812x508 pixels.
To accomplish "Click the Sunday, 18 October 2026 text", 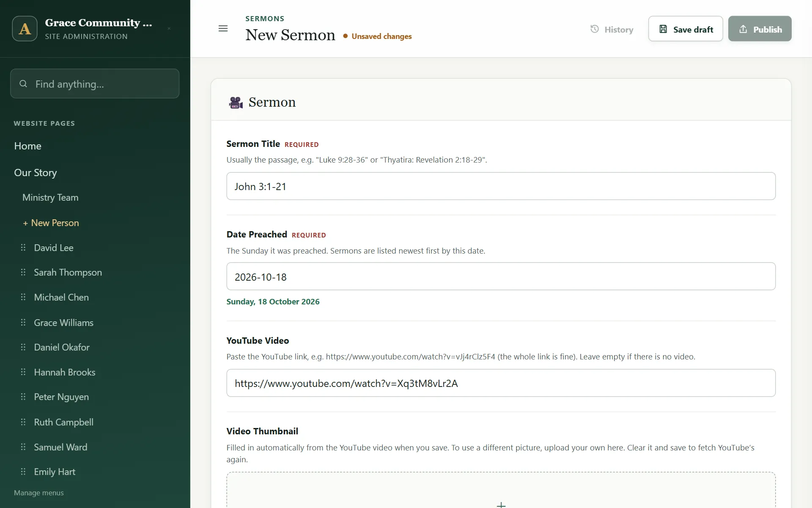I will pyautogui.click(x=273, y=302).
